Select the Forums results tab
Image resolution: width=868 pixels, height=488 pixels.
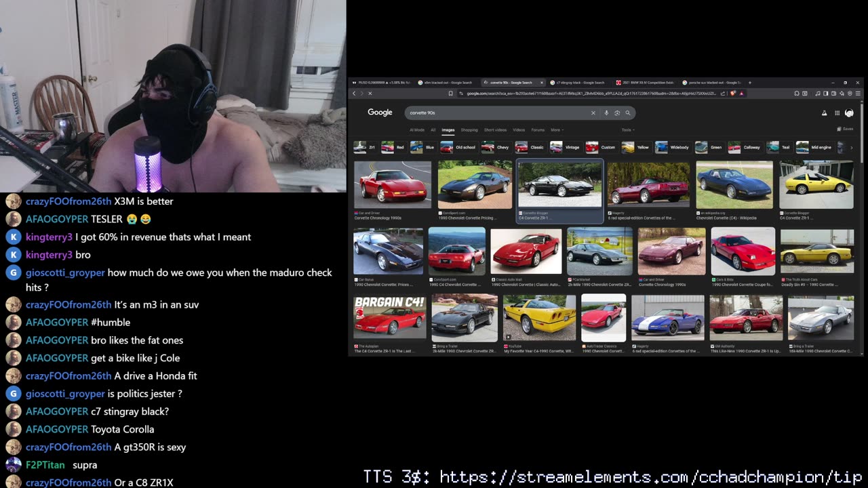click(x=538, y=129)
